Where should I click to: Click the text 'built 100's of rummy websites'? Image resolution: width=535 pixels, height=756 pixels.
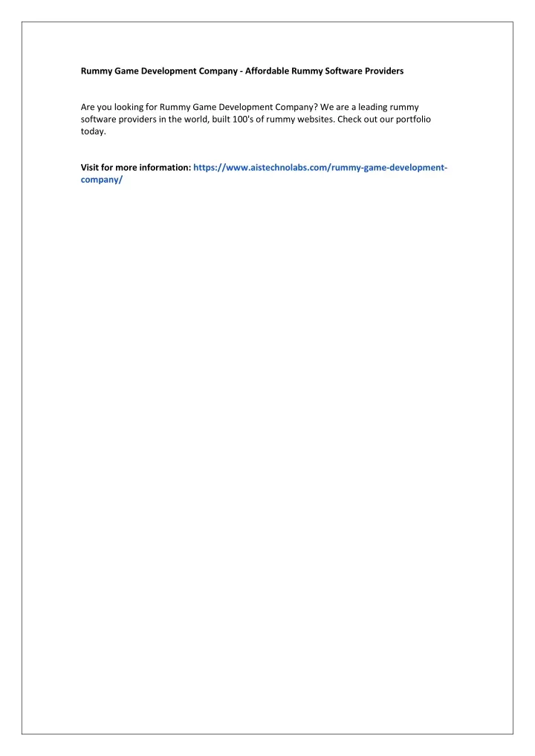(273, 120)
